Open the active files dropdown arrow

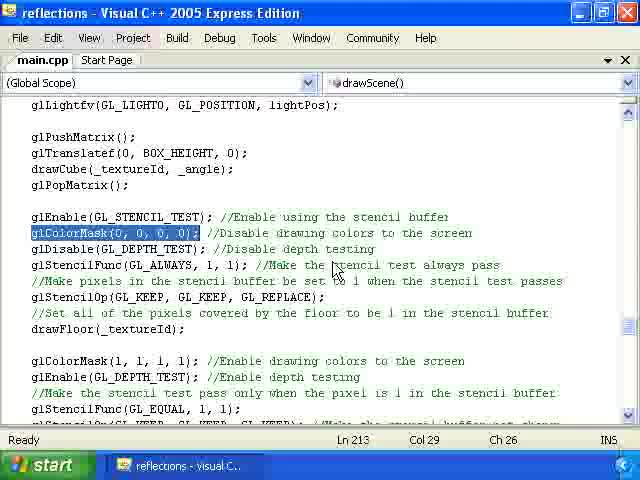point(607,60)
